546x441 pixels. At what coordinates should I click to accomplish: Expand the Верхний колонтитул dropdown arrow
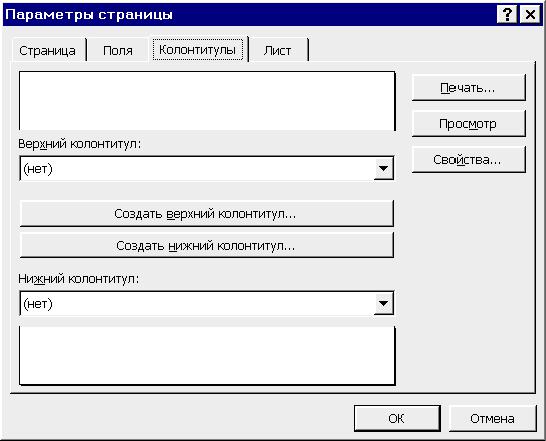tap(383, 169)
